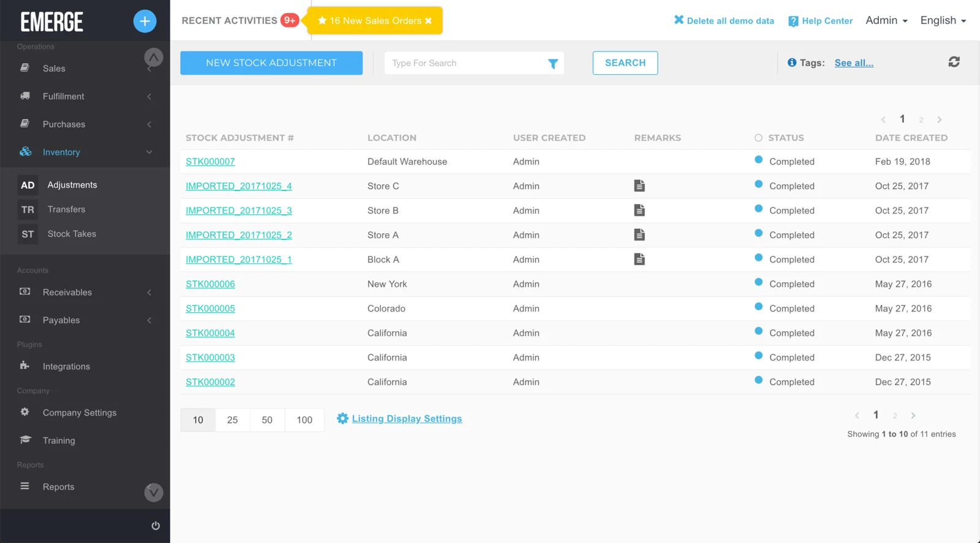Click the refresh icon beside Tags
The width and height of the screenshot is (980, 543).
pyautogui.click(x=954, y=62)
